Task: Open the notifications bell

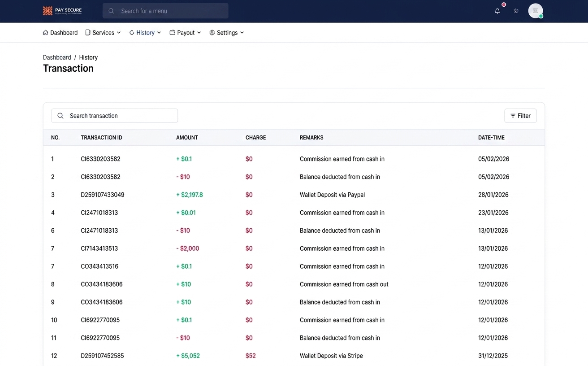Action: tap(497, 11)
